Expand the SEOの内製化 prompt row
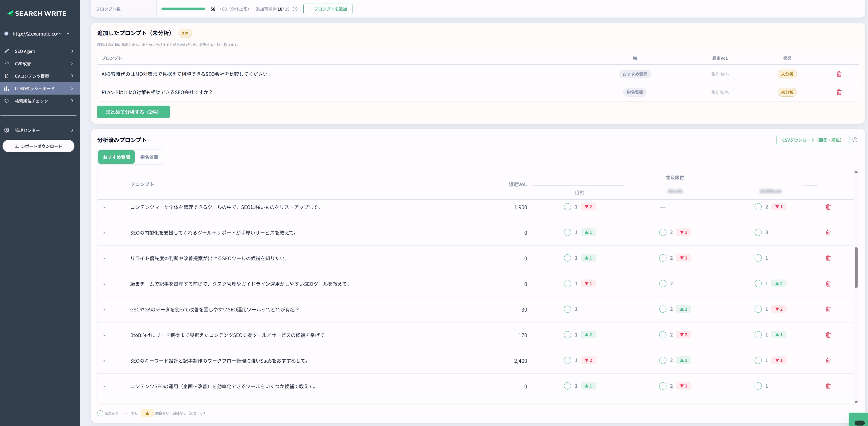868x426 pixels. 105,233
